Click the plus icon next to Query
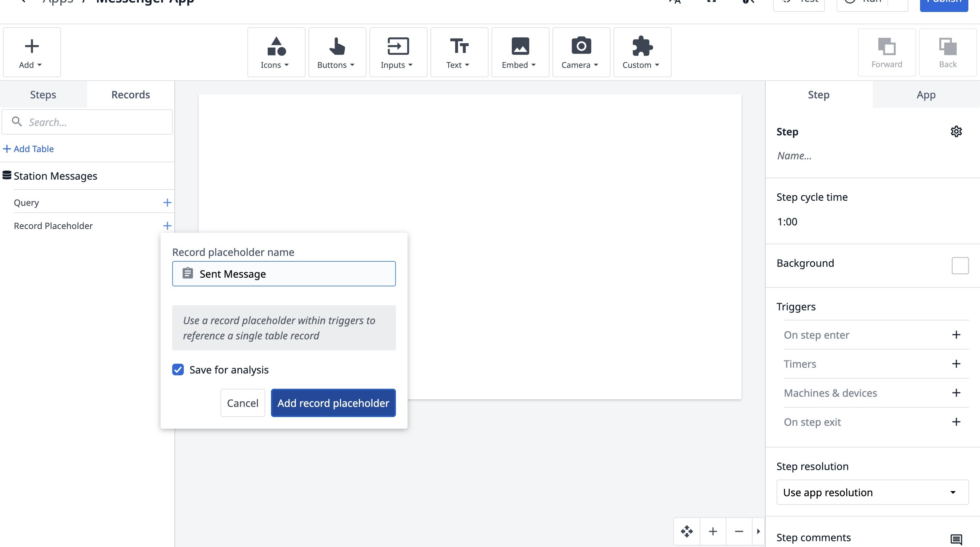980x547 pixels. pos(167,203)
